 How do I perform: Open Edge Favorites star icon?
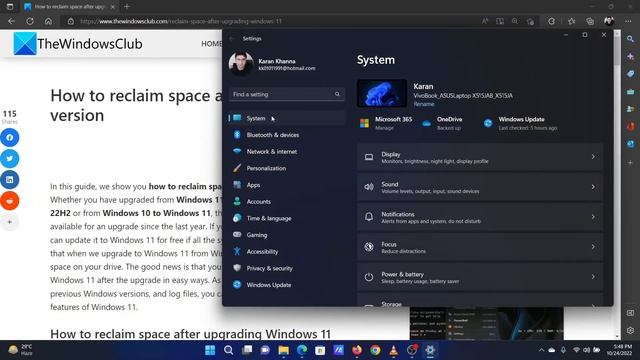pos(571,21)
